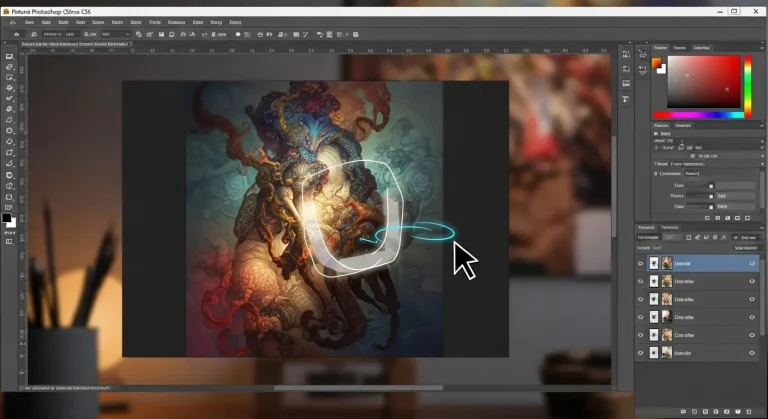Click the checkbox beside the properties panel text field

click(656, 173)
